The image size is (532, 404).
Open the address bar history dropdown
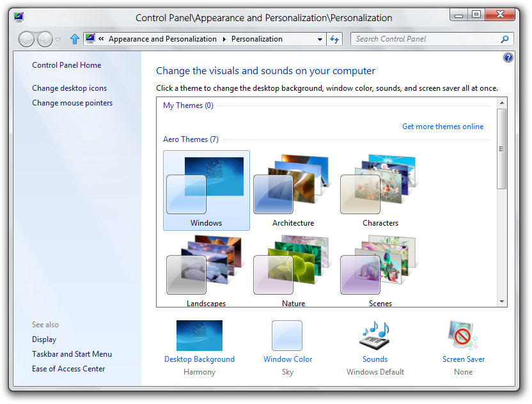pyautogui.click(x=320, y=40)
